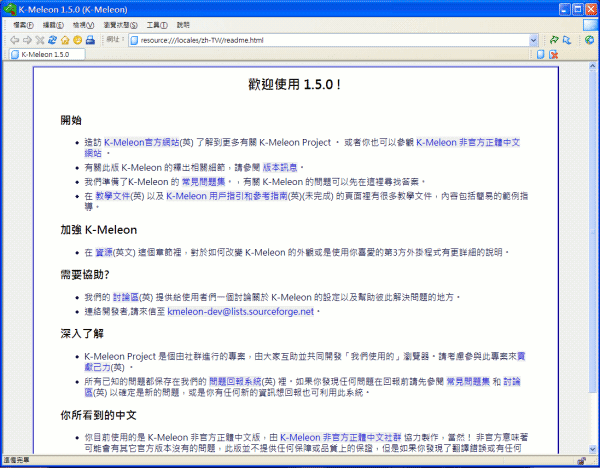This screenshot has width=600, height=468.
Task: Expand the address bar URL dropdown
Action: [533, 40]
